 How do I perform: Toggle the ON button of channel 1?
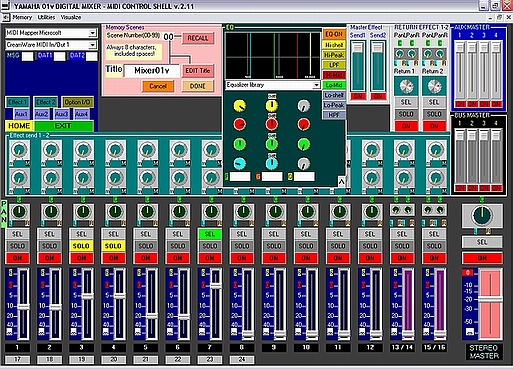click(17, 258)
